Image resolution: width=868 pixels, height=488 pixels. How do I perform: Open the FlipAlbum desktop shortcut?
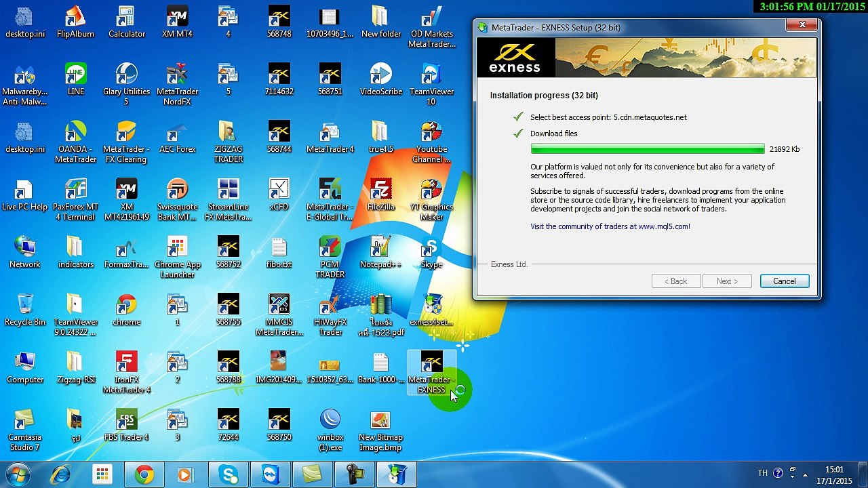click(x=75, y=22)
